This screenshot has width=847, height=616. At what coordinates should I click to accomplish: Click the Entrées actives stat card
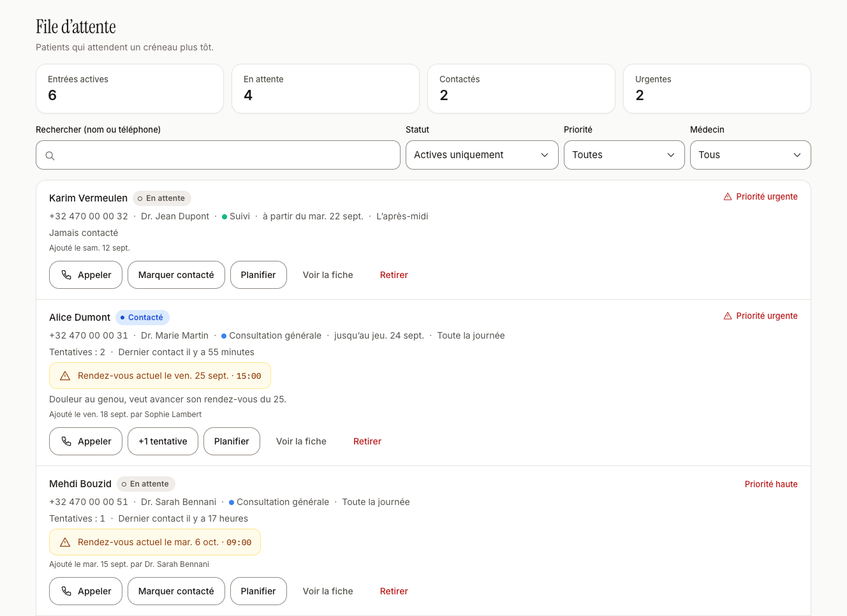[x=129, y=89]
